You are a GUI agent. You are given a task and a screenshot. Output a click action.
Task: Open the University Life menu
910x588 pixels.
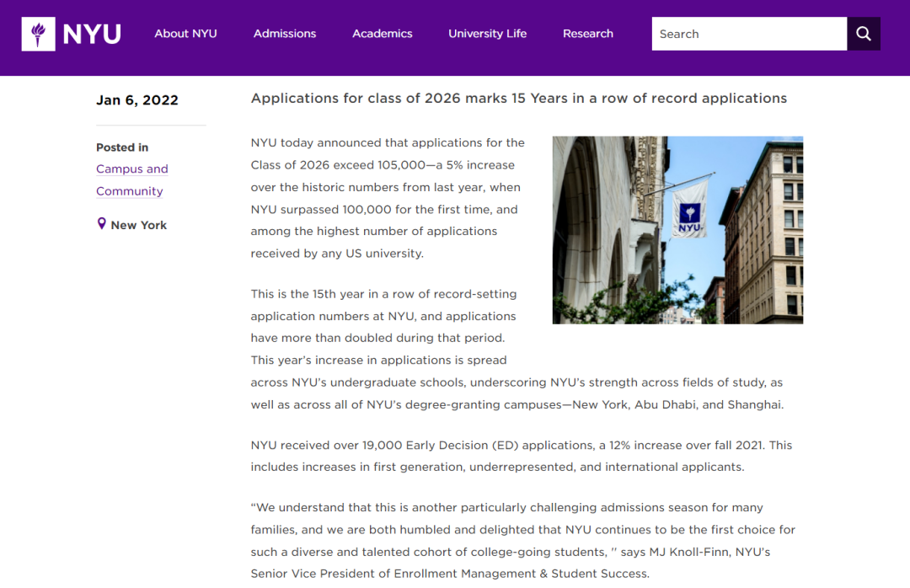coord(488,34)
